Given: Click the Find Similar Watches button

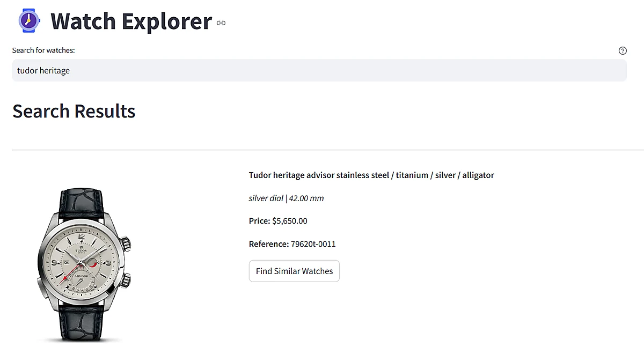Looking at the screenshot, I should [x=294, y=271].
